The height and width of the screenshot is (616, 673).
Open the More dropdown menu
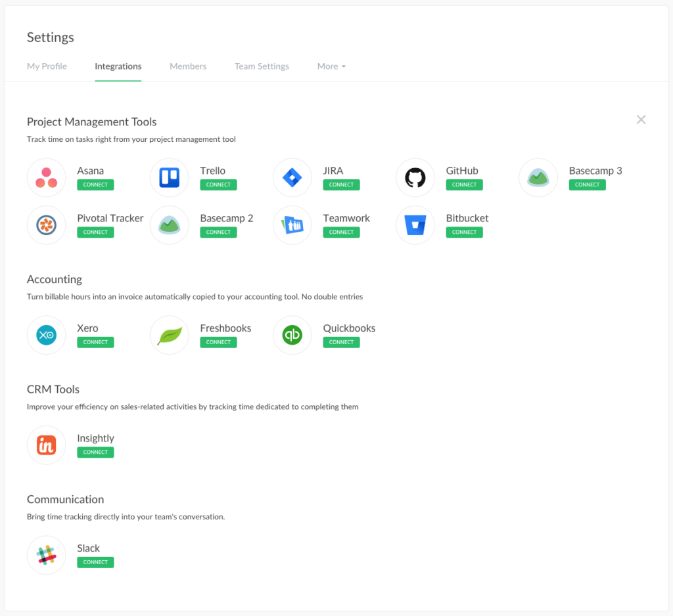331,66
